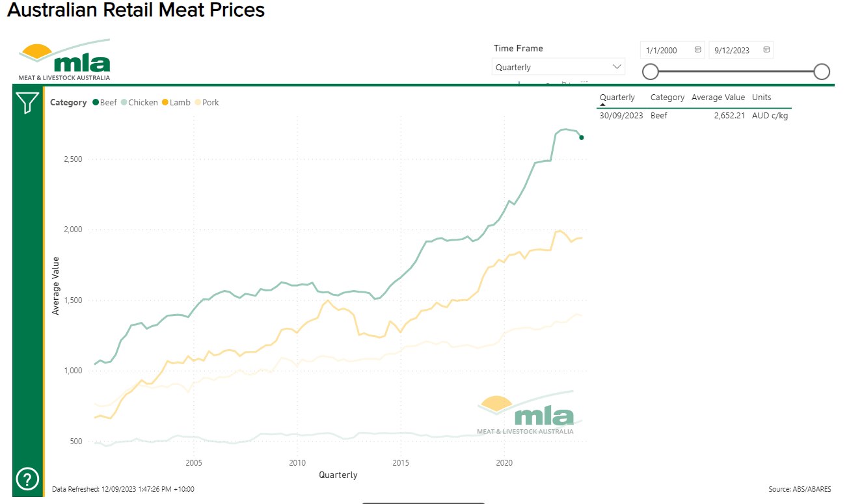This screenshot has width=849, height=504.
Task: Click the green Beef endpoint marker on the chart
Action: [581, 137]
